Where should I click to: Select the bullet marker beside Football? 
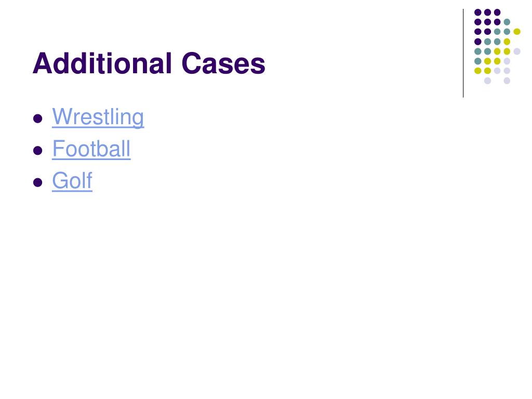pos(37,150)
